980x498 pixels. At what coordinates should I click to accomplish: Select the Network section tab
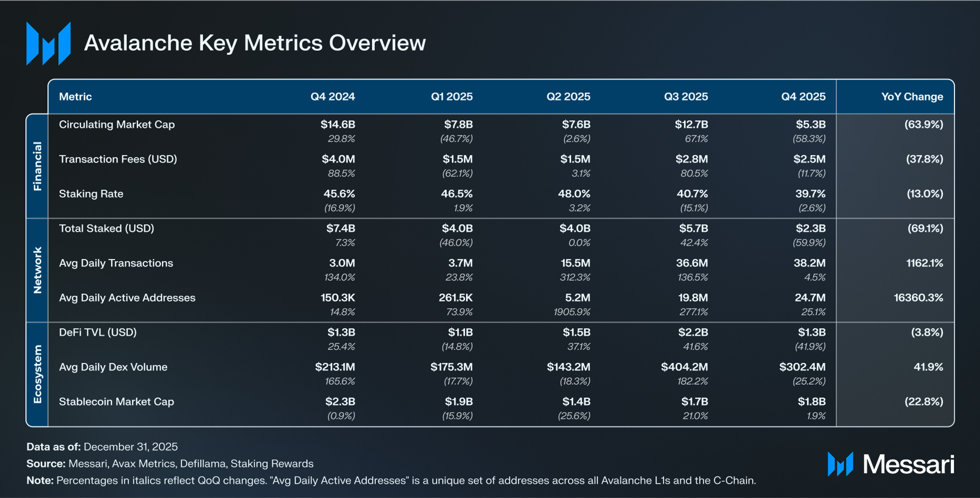click(38, 270)
